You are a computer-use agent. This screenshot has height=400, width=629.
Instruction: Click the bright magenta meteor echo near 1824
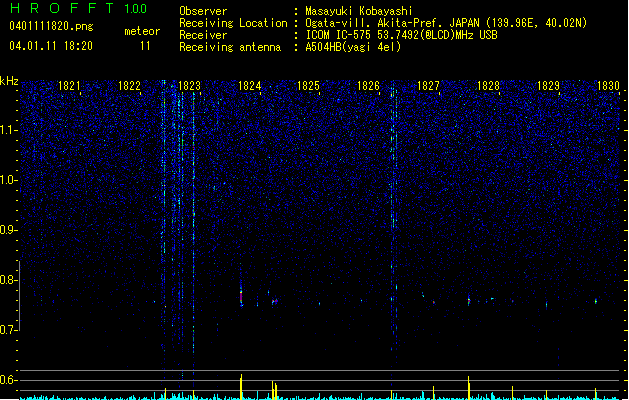pos(241,297)
